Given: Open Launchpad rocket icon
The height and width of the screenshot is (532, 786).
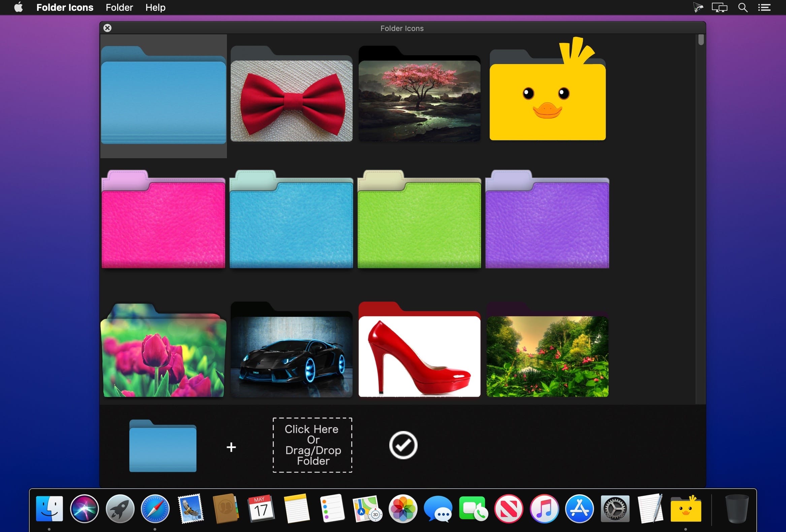Looking at the screenshot, I should click(x=120, y=509).
